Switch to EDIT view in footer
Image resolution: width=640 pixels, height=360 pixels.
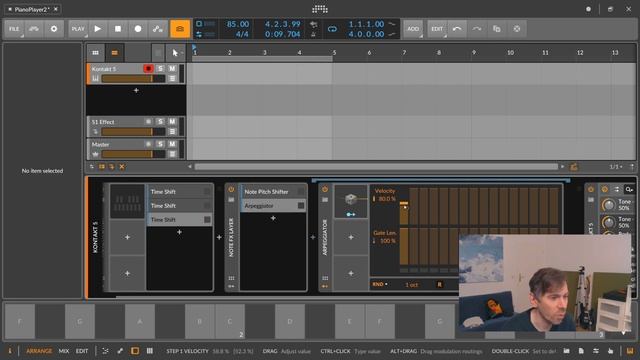pyautogui.click(x=82, y=351)
